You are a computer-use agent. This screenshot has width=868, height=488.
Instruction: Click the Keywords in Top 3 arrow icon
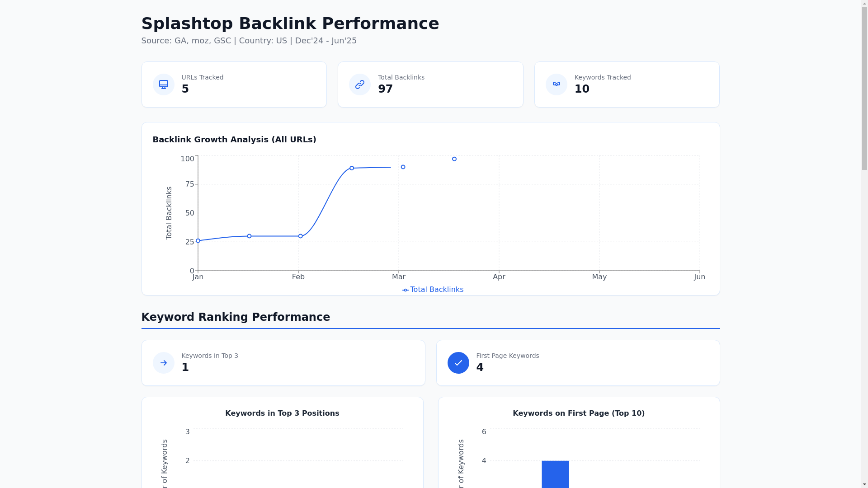point(163,363)
